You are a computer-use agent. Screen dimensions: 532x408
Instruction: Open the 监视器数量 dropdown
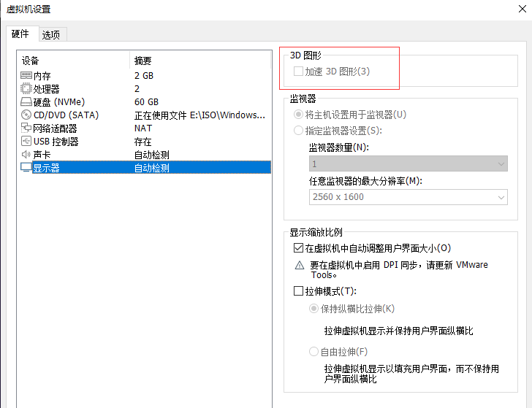[408, 163]
